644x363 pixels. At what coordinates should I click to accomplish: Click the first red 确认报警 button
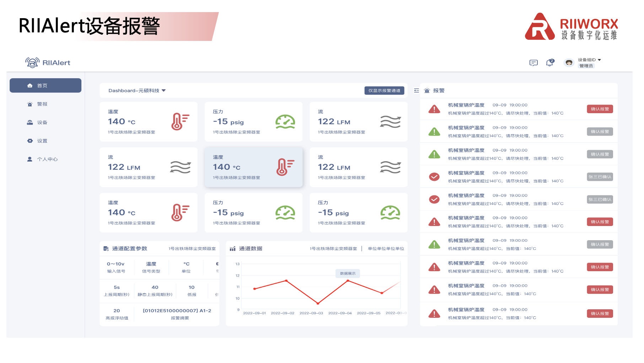coord(600,109)
